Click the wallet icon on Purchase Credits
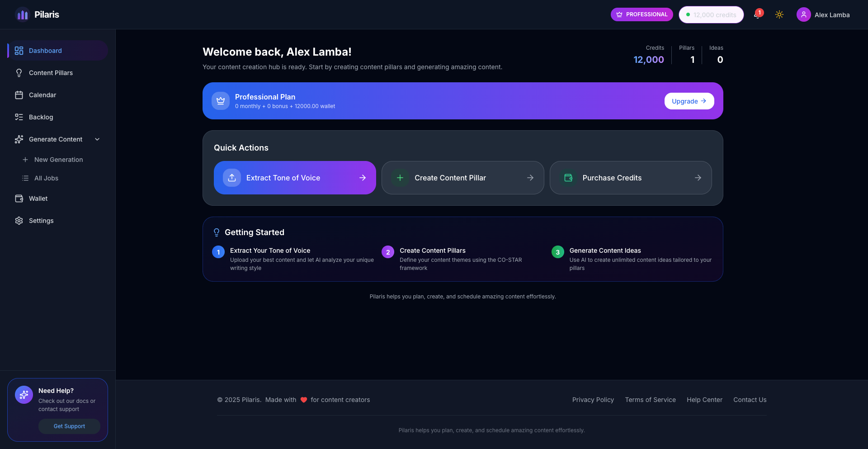 [568, 178]
